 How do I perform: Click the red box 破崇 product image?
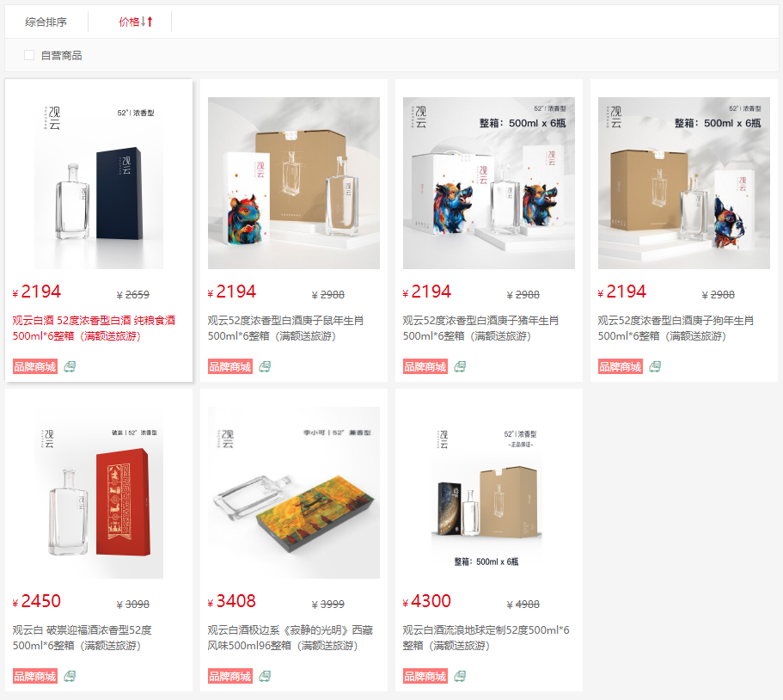[x=99, y=493]
